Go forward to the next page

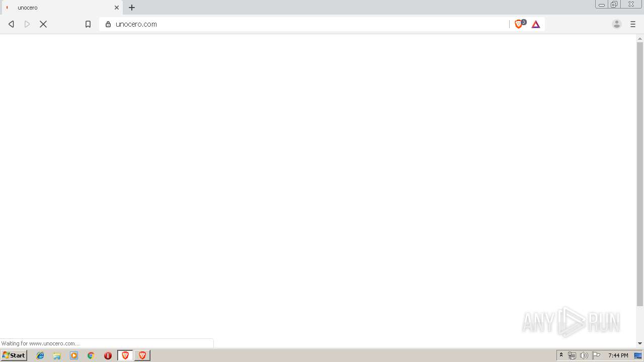pyautogui.click(x=27, y=24)
